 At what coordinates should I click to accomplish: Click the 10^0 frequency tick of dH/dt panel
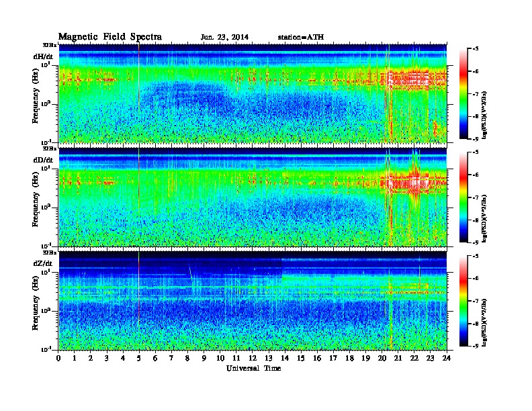pos(46,103)
